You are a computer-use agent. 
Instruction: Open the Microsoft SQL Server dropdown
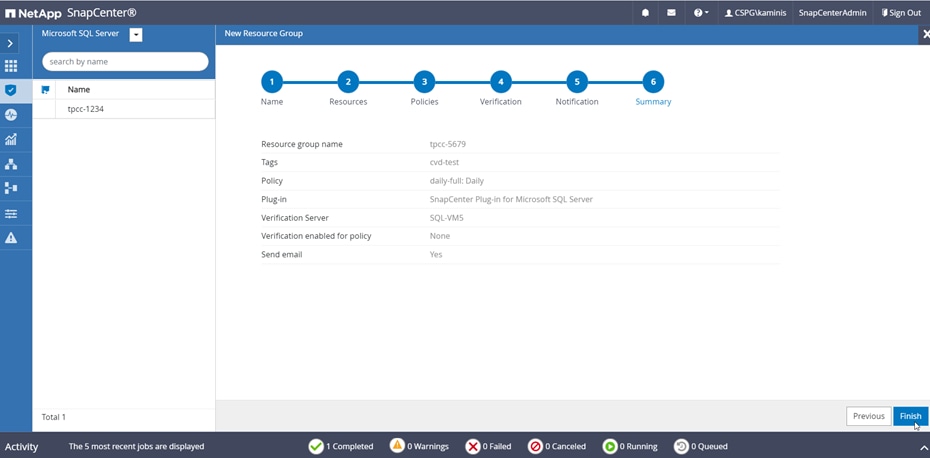136,35
